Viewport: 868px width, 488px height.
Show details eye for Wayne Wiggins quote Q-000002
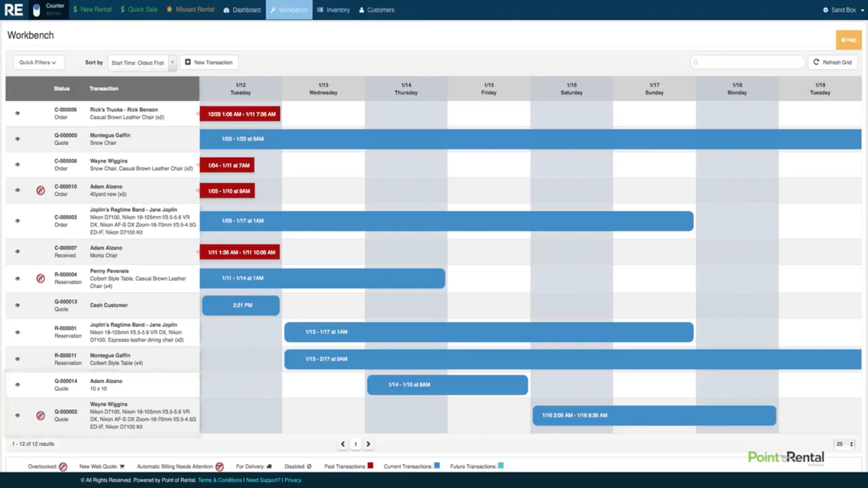tap(17, 415)
